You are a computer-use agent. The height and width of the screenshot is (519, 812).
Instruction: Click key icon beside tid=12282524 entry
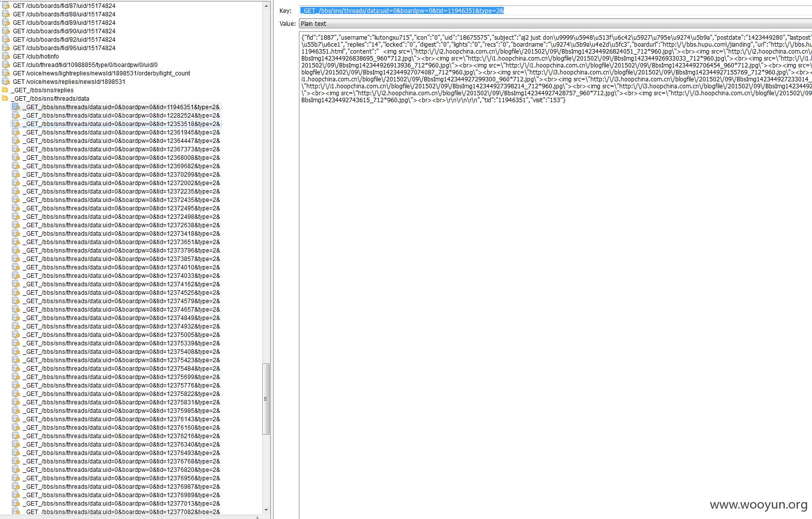pyautogui.click(x=15, y=115)
